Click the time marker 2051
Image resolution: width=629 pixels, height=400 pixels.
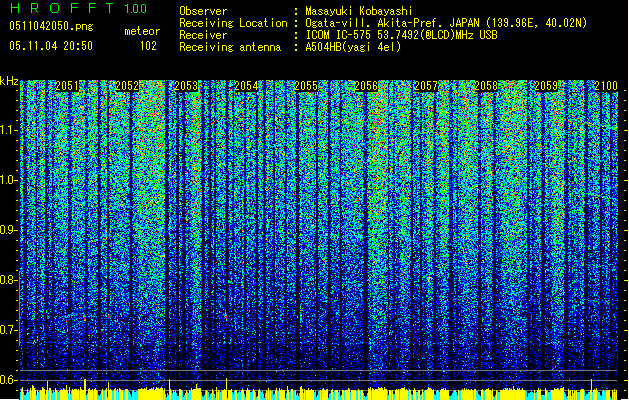(x=67, y=86)
